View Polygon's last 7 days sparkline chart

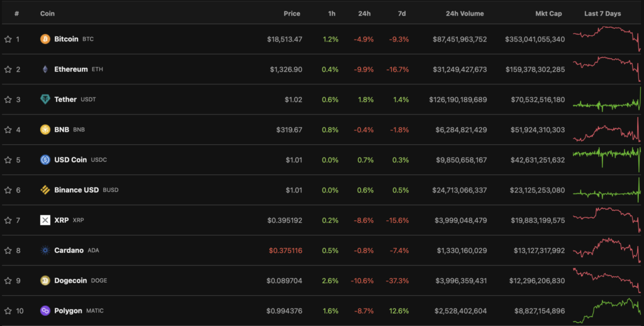[x=606, y=311]
